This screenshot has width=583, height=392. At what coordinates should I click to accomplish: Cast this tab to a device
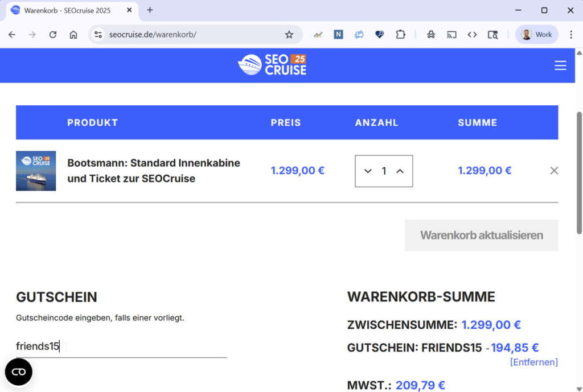[451, 35]
